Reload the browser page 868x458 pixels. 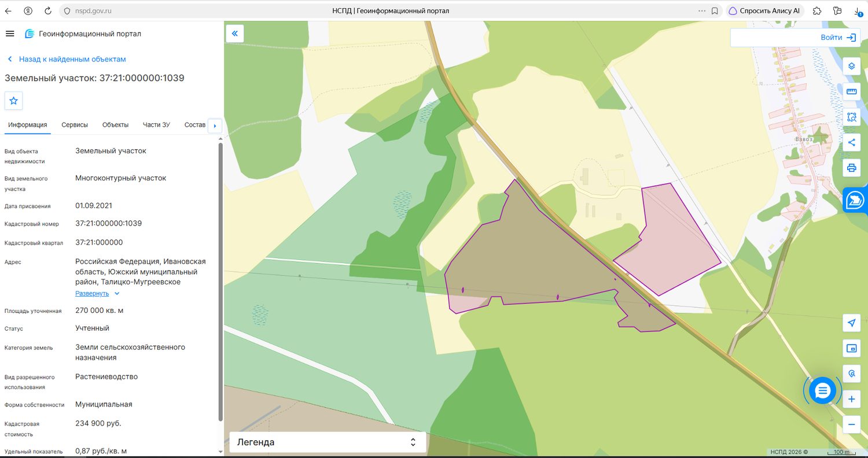pyautogui.click(x=48, y=11)
